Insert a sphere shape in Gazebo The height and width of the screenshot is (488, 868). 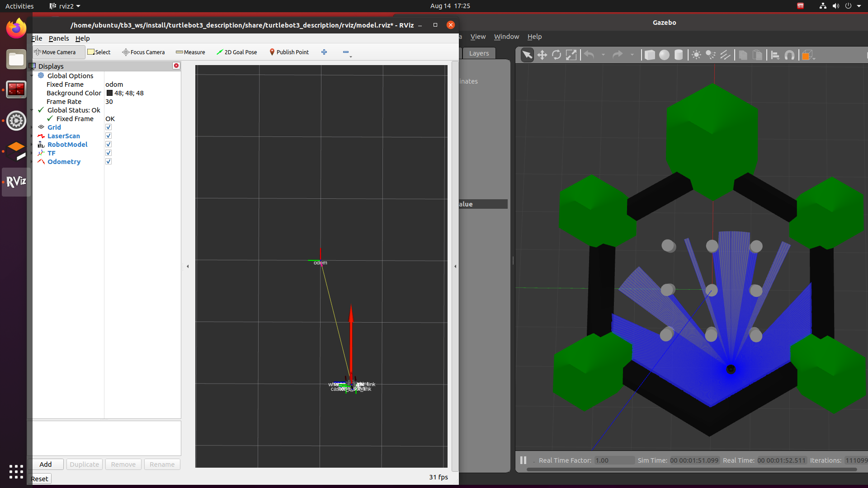[x=664, y=55]
